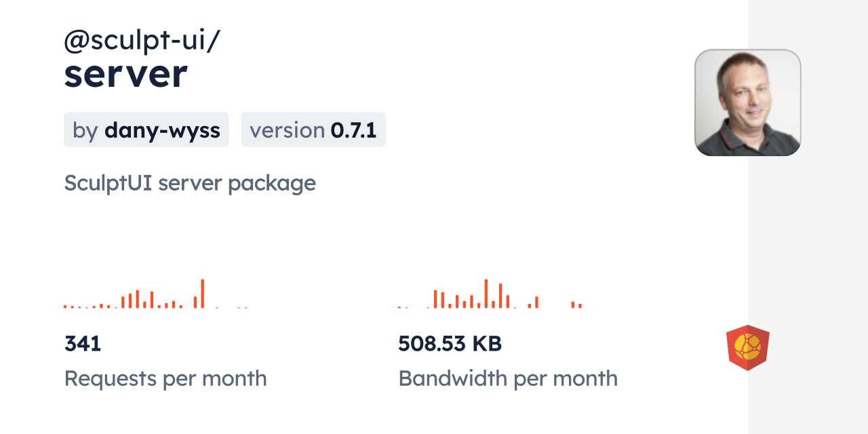Click the leftmost tick of bandwidth chart
The height and width of the screenshot is (434, 868).
(399, 307)
